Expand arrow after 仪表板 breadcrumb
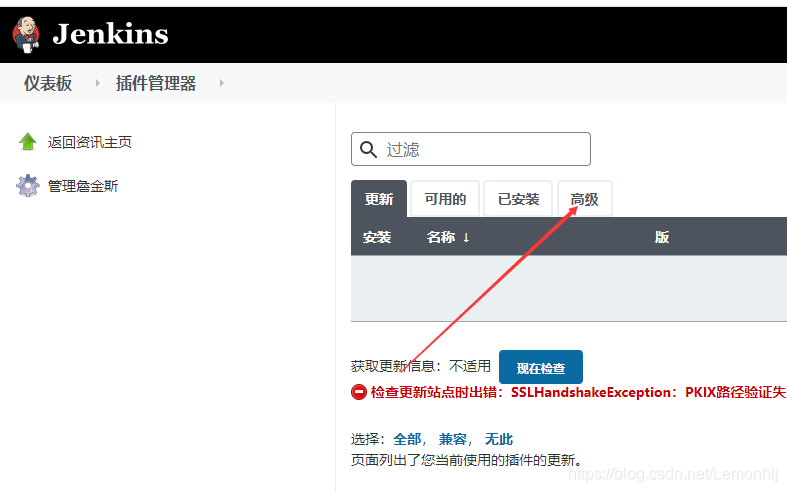Image resolution: width=787 pixels, height=492 pixels. point(97,83)
